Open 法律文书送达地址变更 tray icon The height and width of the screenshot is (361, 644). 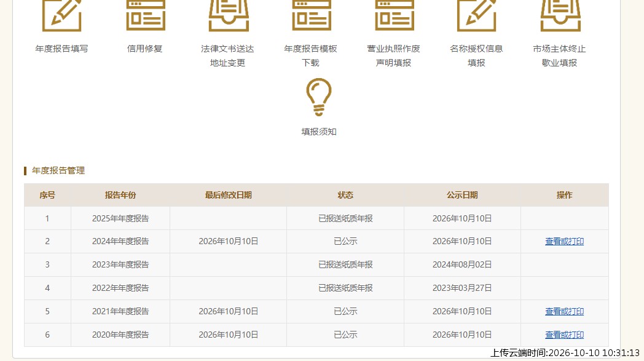[229, 15]
